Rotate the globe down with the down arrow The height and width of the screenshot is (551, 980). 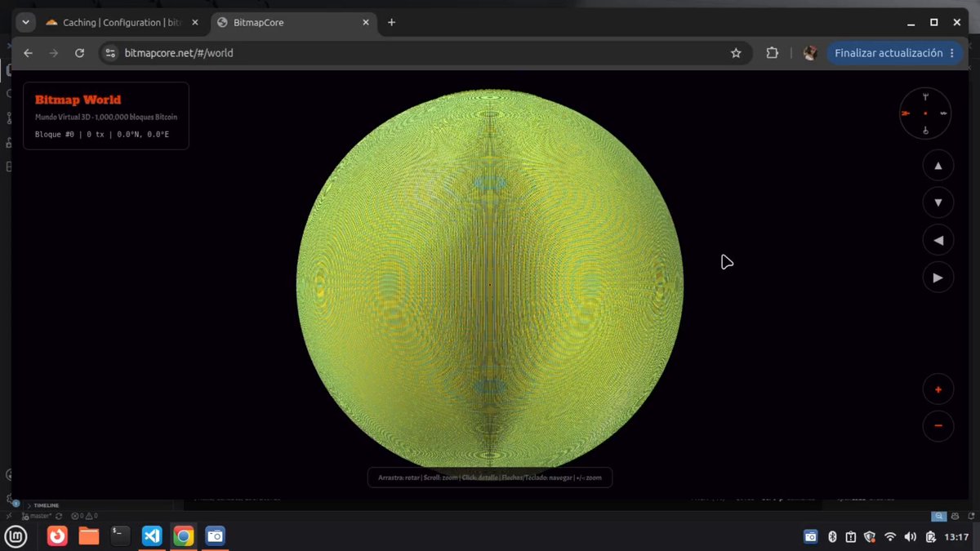938,202
